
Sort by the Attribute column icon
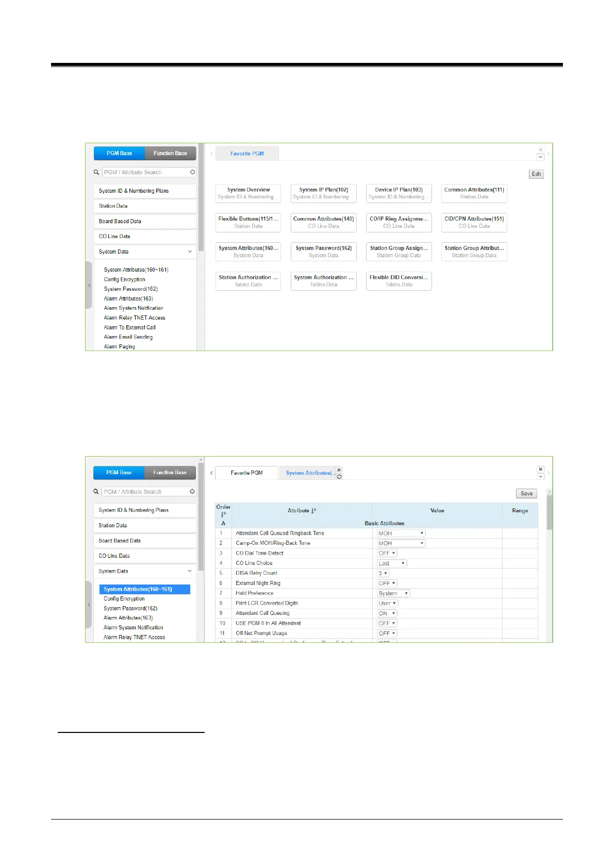tap(313, 511)
